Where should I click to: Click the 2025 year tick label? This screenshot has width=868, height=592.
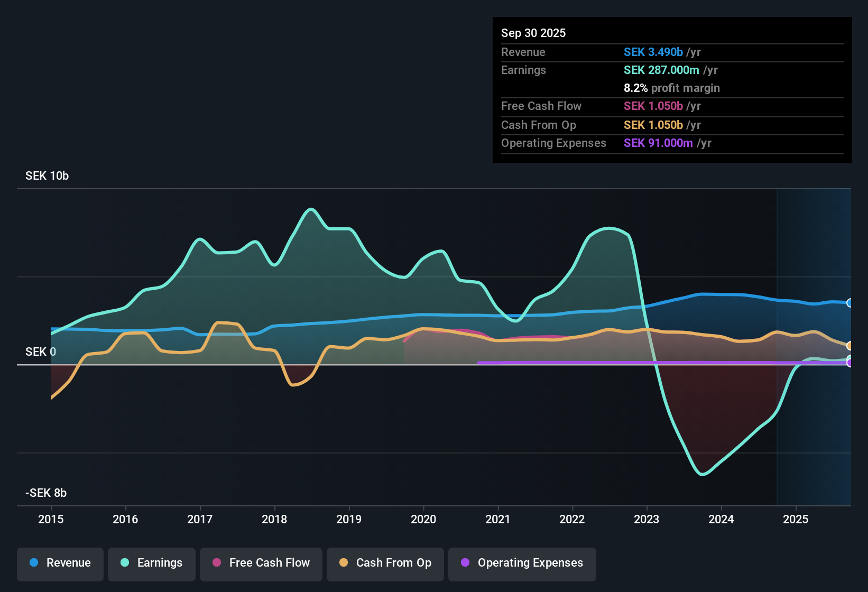tap(796, 520)
